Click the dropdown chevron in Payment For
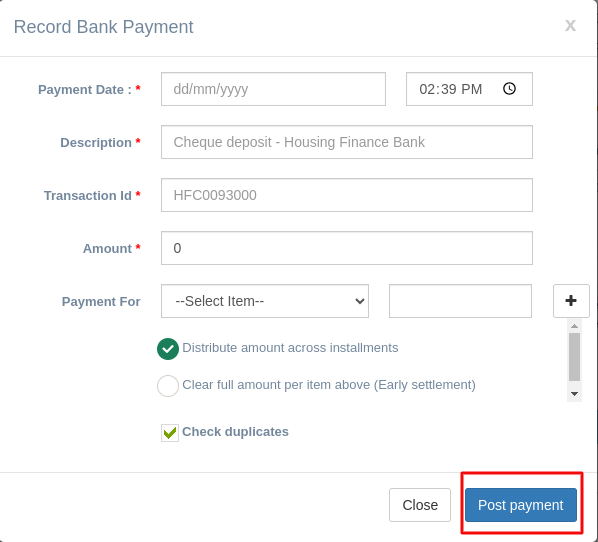This screenshot has height=542, width=598. point(359,301)
